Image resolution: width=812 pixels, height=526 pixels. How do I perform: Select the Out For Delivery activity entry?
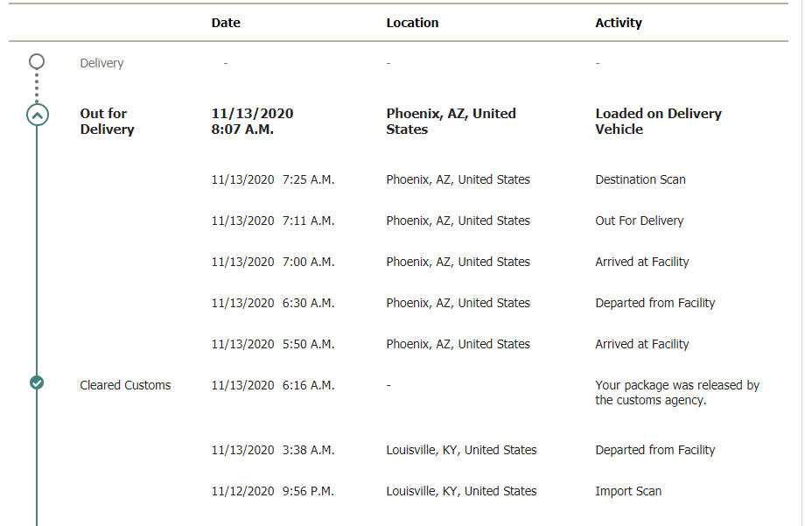click(640, 221)
